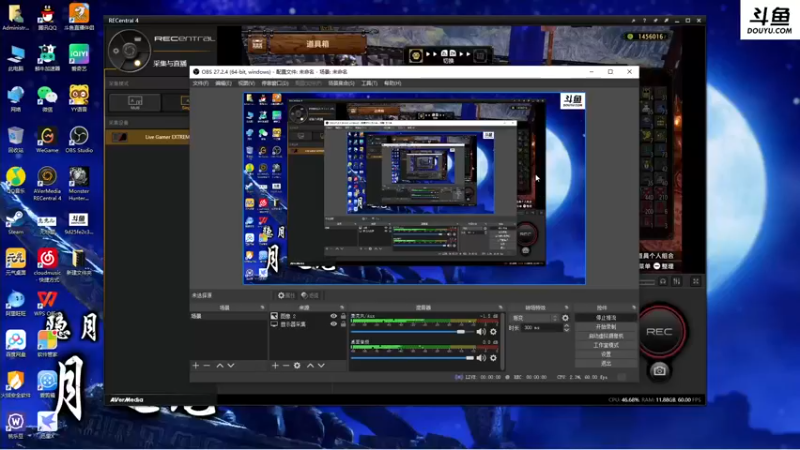
Task: Toggle the lock on the 图像 2 source
Action: click(343, 316)
